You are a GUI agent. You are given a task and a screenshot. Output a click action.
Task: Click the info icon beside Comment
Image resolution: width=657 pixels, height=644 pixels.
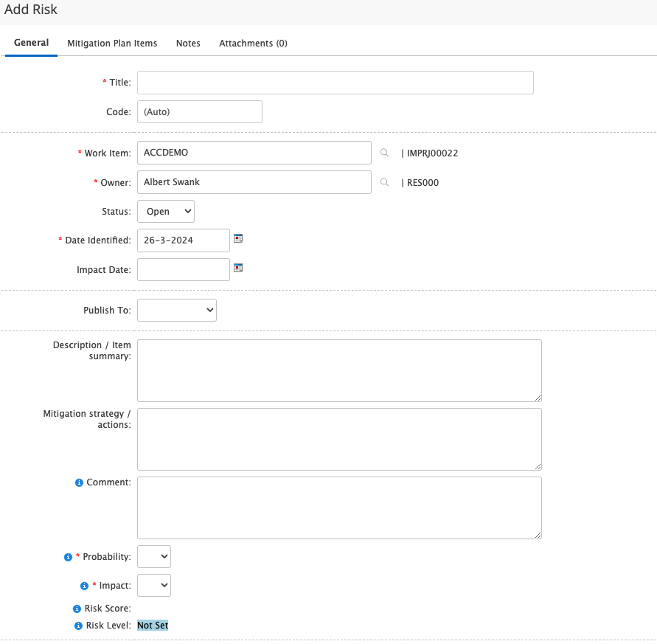pyautogui.click(x=79, y=482)
